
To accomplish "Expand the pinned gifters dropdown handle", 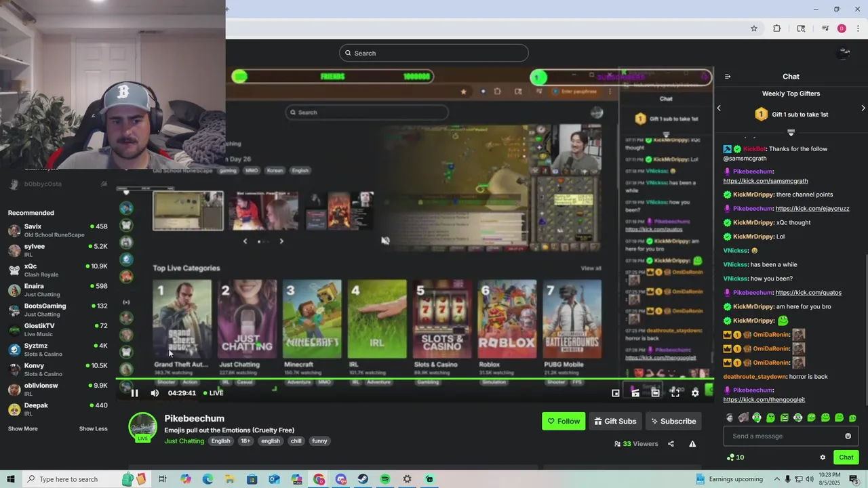I will pos(791,132).
